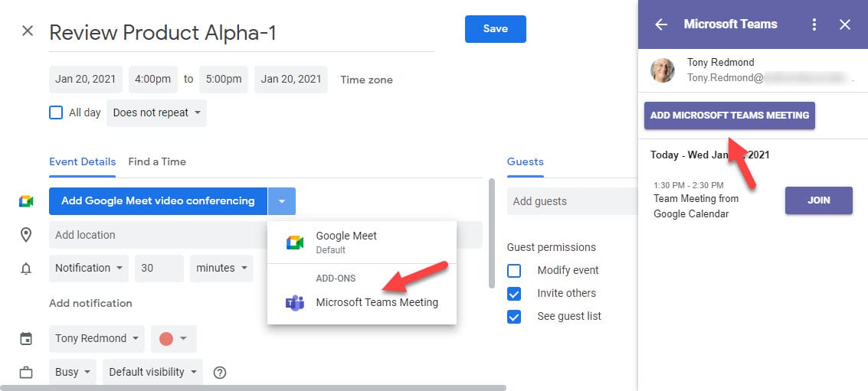
Task: Click the location pin icon
Action: 26,235
